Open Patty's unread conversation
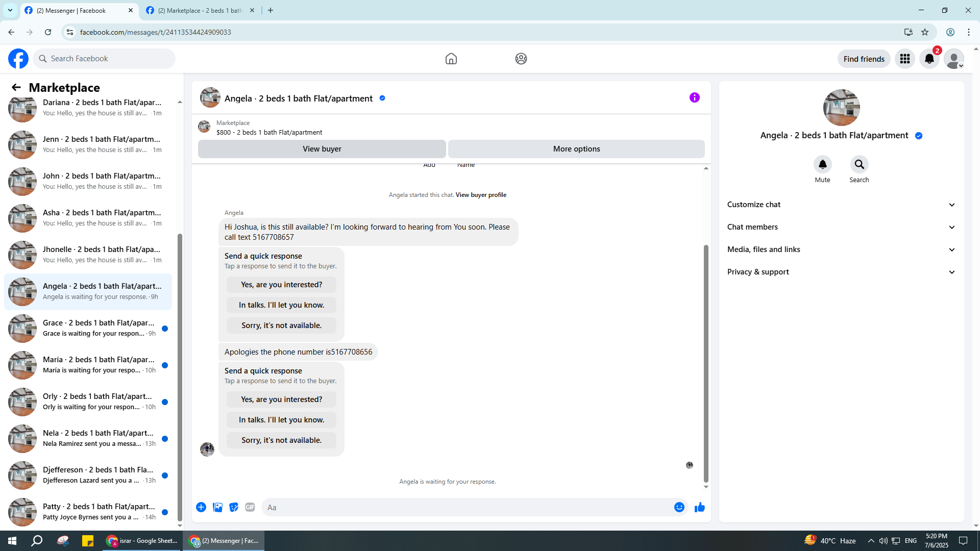980x551 pixels. pos(88,512)
